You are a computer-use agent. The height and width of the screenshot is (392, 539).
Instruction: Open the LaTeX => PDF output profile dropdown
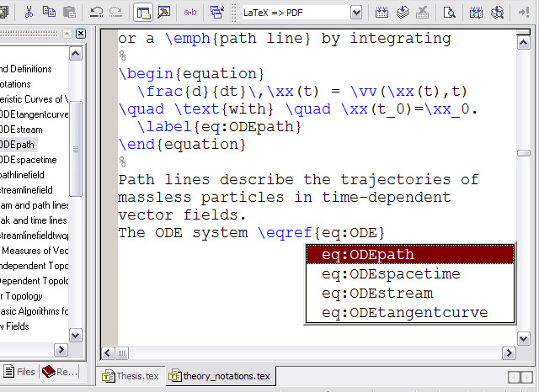click(x=355, y=12)
